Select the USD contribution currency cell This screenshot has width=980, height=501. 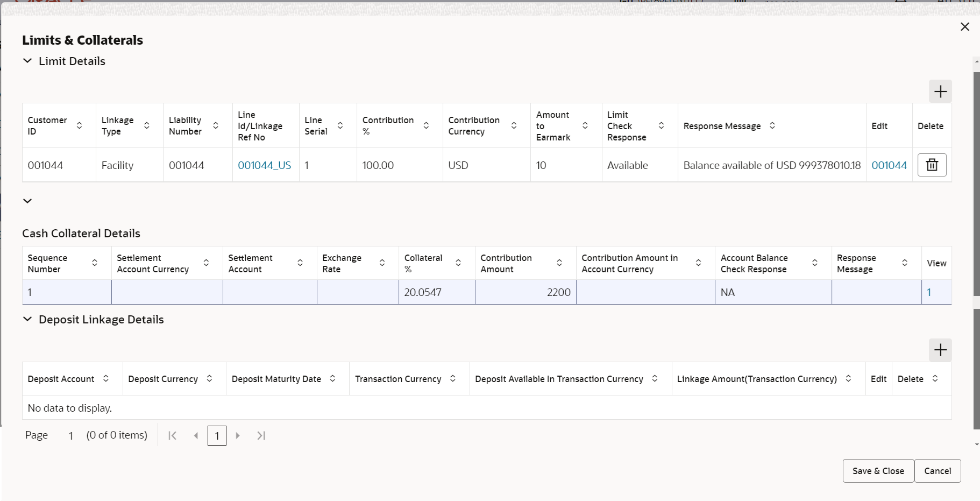(x=486, y=165)
